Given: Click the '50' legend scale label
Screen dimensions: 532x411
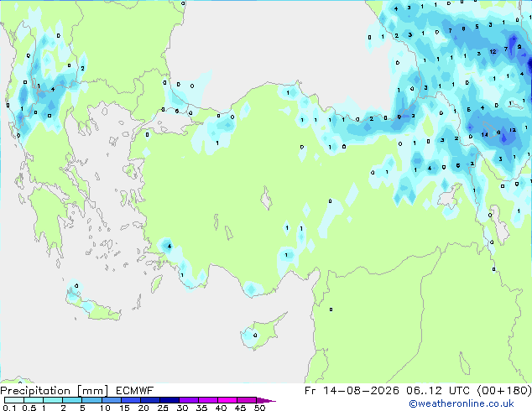Looking at the screenshot, I should pyautogui.click(x=259, y=408).
